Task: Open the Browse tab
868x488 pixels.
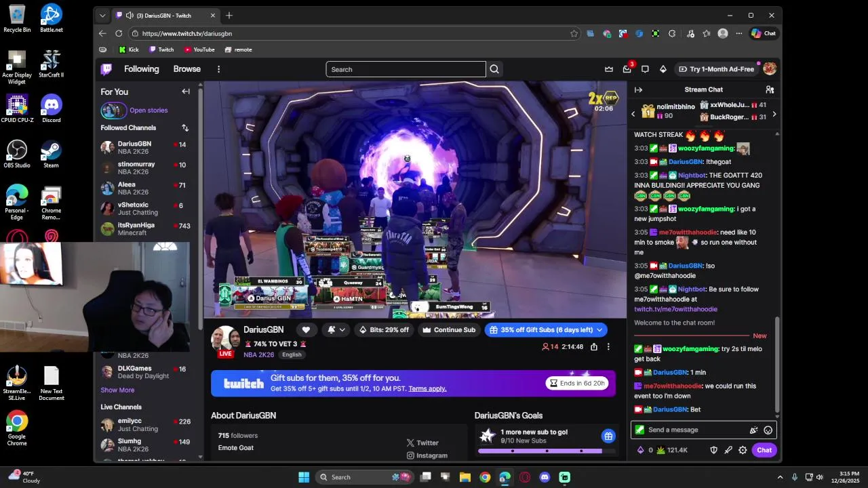Action: 187,69
